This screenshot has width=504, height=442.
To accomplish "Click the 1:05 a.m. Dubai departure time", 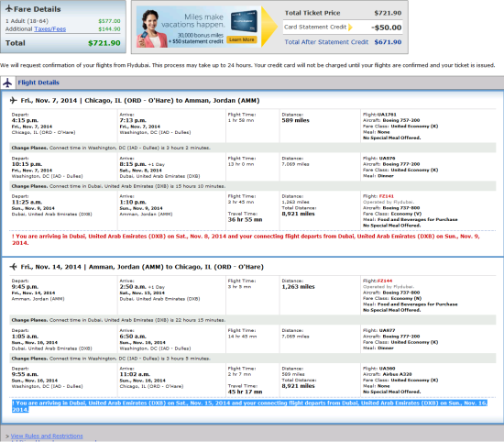I will pyautogui.click(x=25, y=337).
